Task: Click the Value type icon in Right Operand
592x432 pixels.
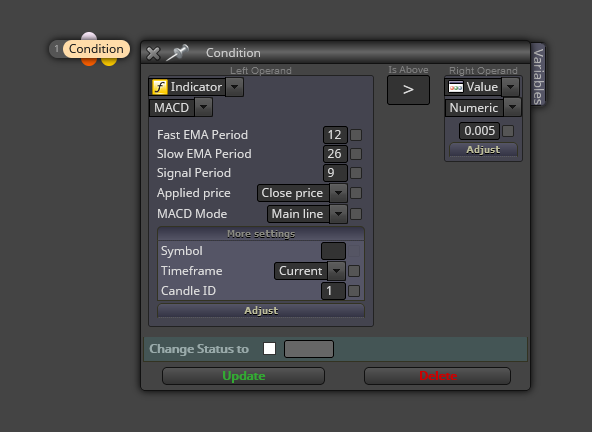Action: [456, 87]
